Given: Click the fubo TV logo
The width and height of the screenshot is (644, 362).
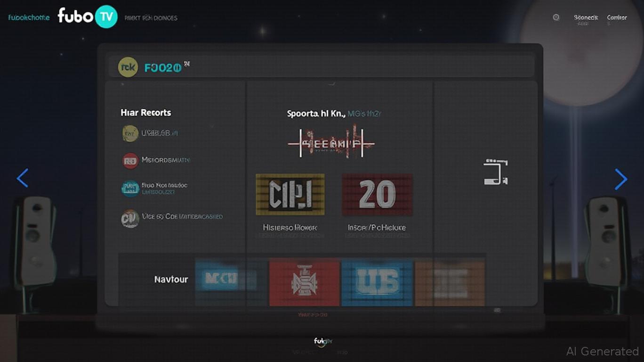Looking at the screenshot, I should 88,17.
